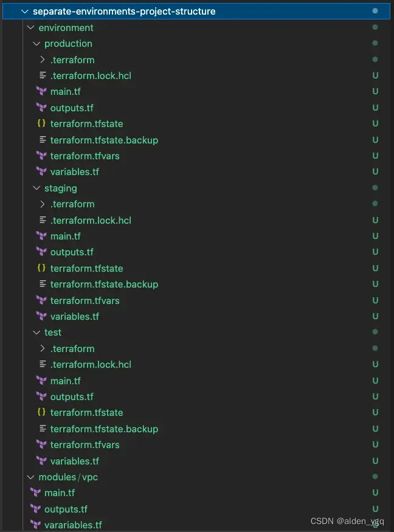Image resolution: width=394 pixels, height=532 pixels.
Task: Click the JSON braces icon on production terraform.tfstate
Action: 41,123
